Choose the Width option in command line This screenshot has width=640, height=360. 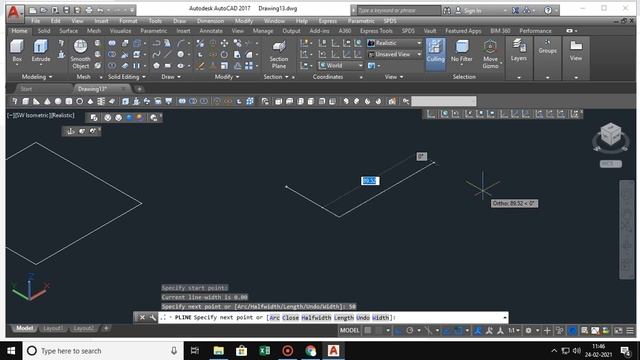click(x=380, y=318)
